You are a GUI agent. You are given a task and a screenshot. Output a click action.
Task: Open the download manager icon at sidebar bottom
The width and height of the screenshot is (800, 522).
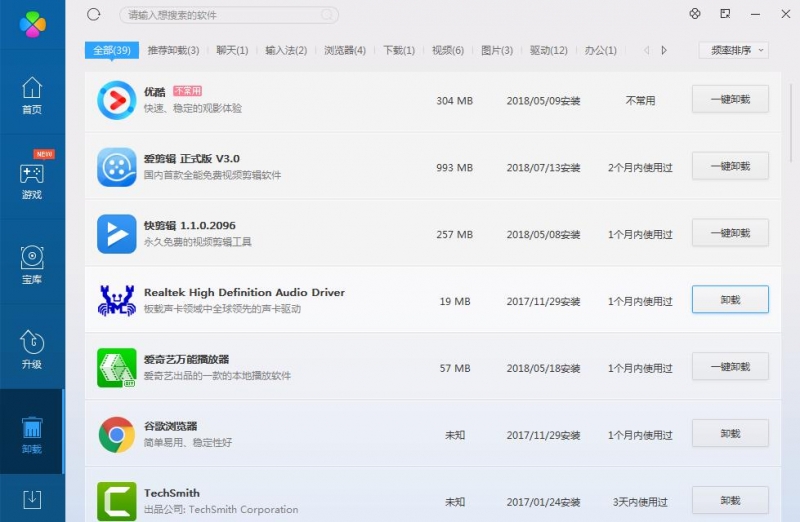point(32,499)
